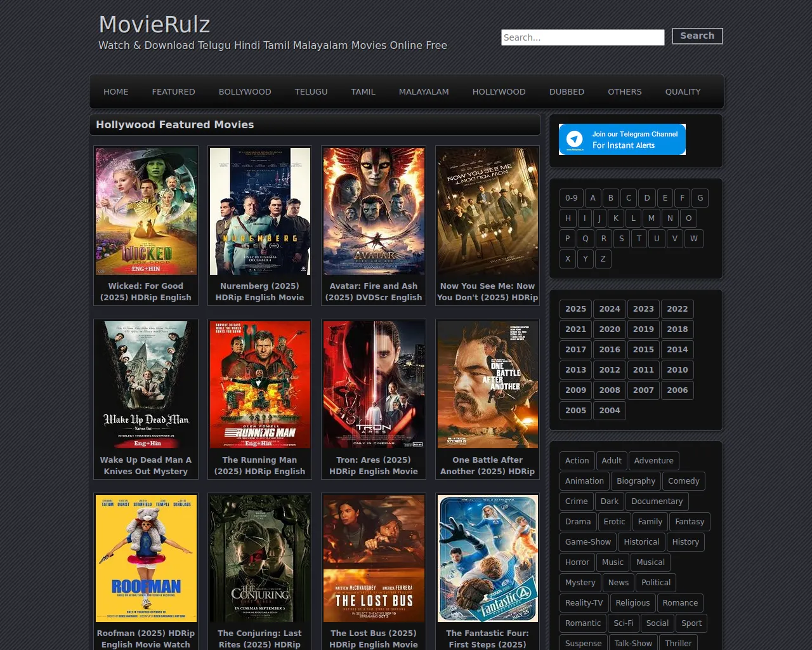The height and width of the screenshot is (650, 812).
Task: Open the Roofman movie poster
Action: 146,559
